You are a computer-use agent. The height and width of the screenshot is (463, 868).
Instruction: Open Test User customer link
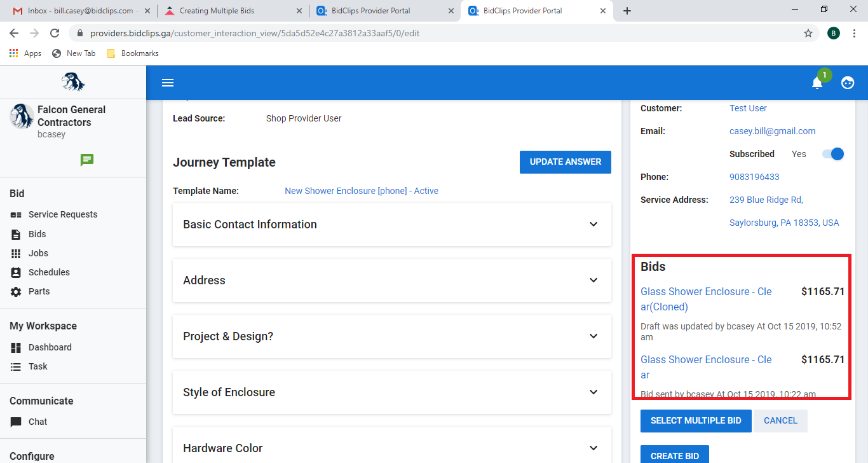(748, 108)
